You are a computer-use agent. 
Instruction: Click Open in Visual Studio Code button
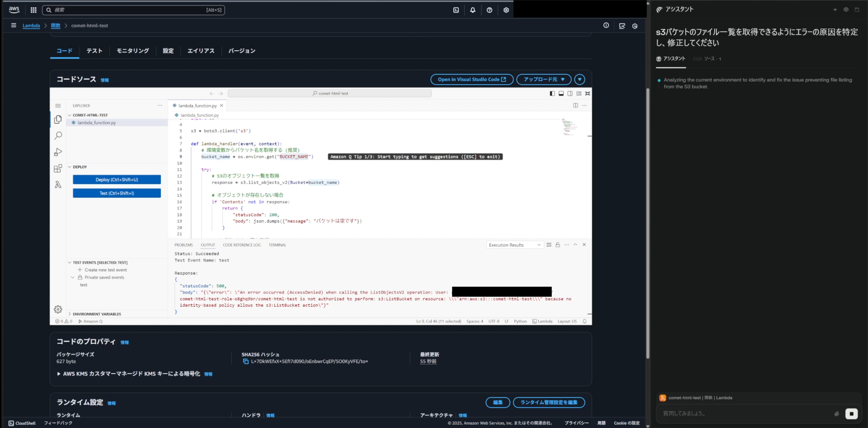coord(471,79)
